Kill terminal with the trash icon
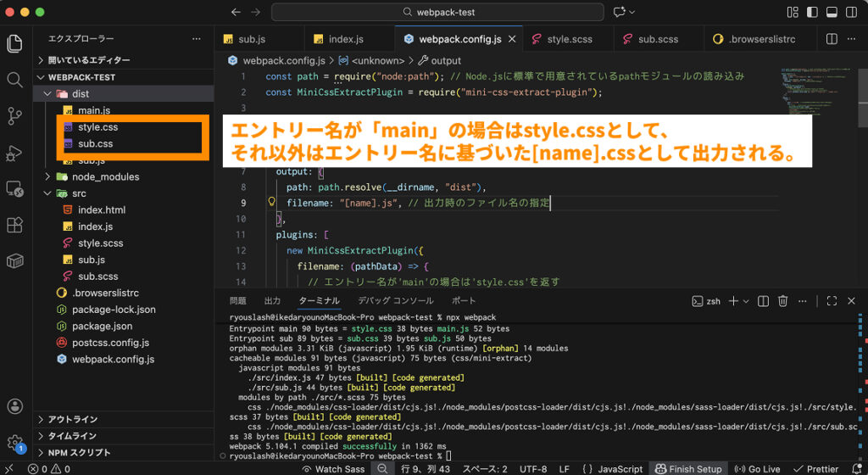Screen dimensions: 868x475 (783, 301)
